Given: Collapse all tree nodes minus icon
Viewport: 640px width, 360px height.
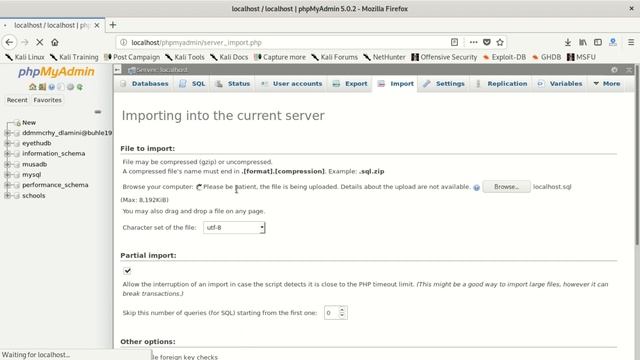Looking at the screenshot, I should (x=98, y=111).
